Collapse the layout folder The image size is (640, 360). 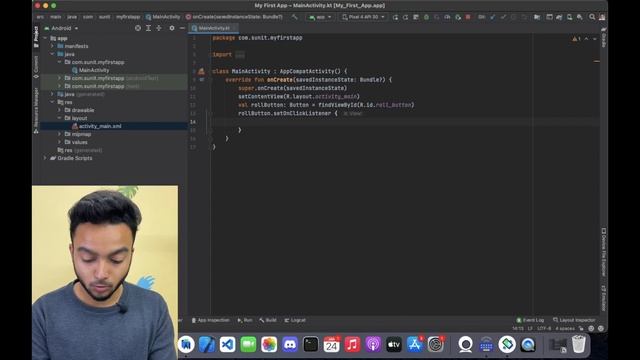pos(60,118)
